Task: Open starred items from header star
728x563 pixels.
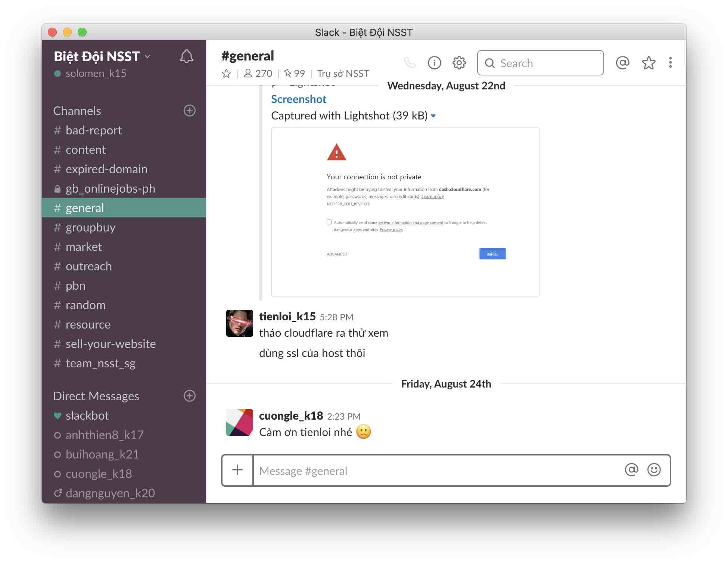Action: click(x=648, y=63)
